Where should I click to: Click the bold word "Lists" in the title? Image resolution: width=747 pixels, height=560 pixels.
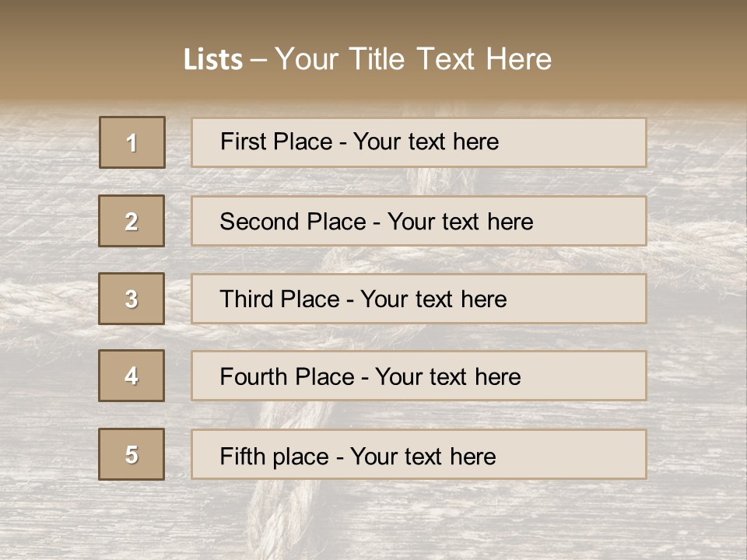[x=213, y=60]
